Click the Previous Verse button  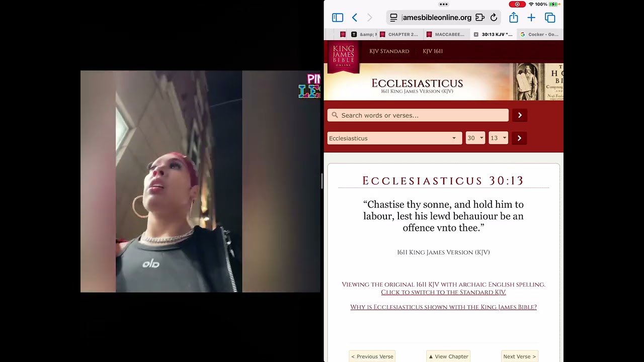372,356
